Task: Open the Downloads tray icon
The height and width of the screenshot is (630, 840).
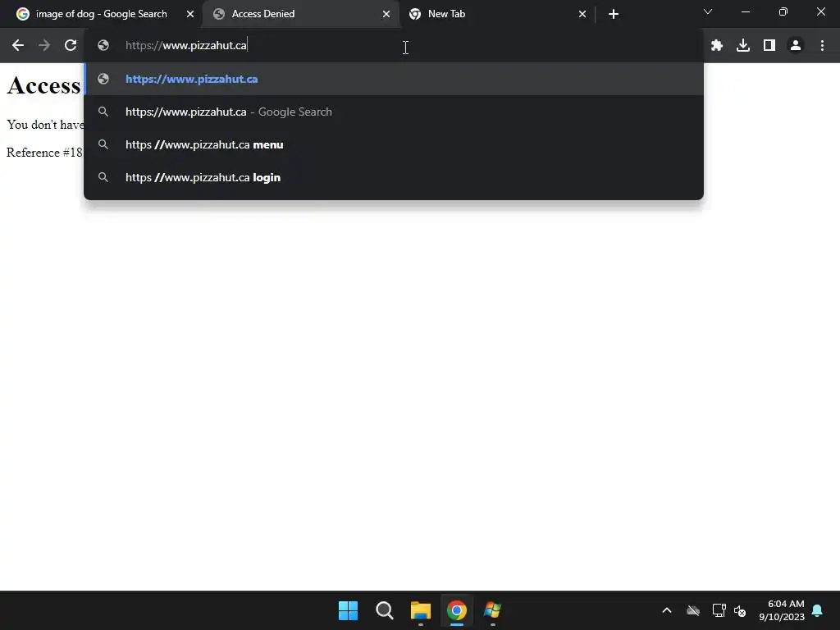Action: (x=743, y=46)
